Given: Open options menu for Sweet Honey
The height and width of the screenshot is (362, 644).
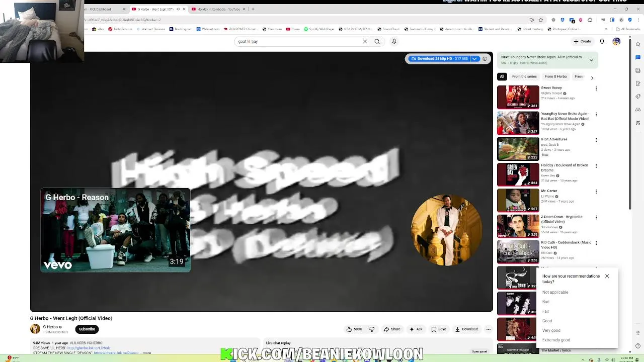Looking at the screenshot, I should [596, 88].
